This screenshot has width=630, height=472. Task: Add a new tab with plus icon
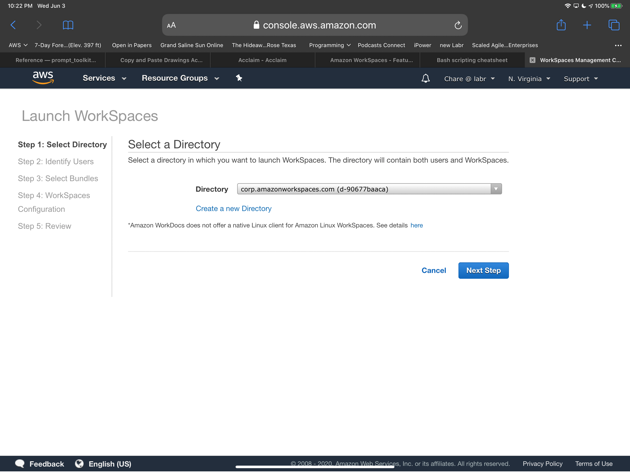[587, 25]
